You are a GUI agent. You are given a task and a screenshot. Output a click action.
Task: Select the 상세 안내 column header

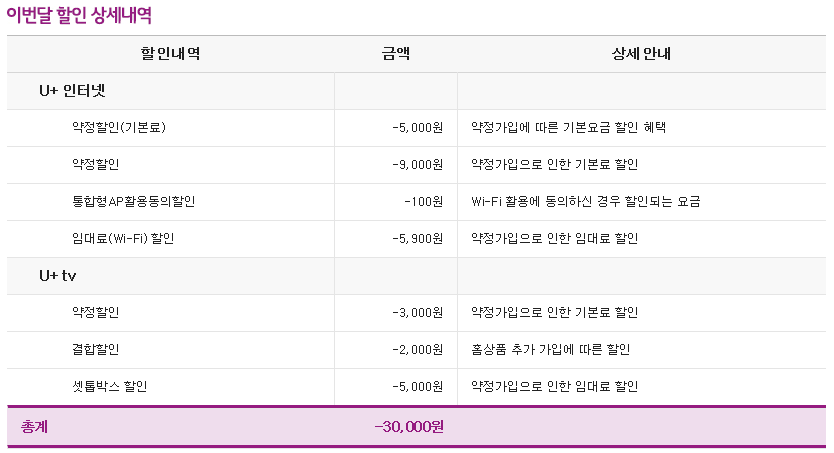[x=641, y=54]
